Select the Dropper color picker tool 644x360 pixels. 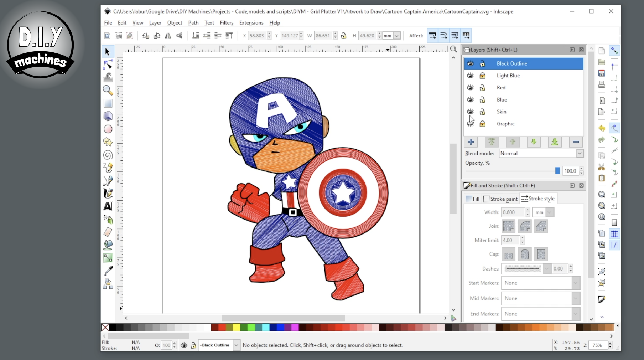tap(108, 271)
